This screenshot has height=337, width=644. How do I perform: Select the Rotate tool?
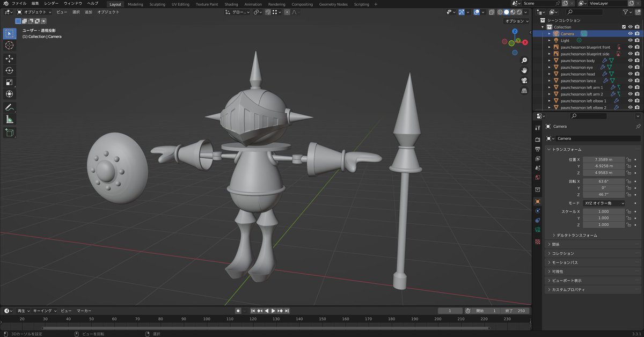(10, 70)
